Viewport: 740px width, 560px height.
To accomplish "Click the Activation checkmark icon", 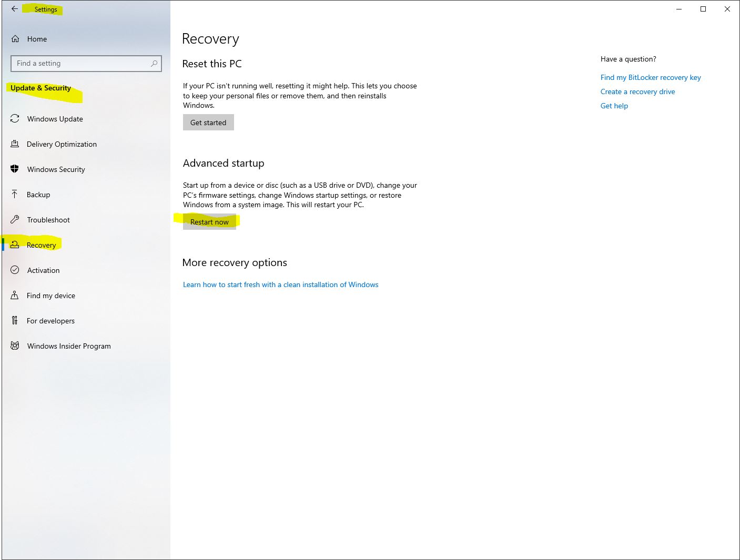I will tap(15, 270).
